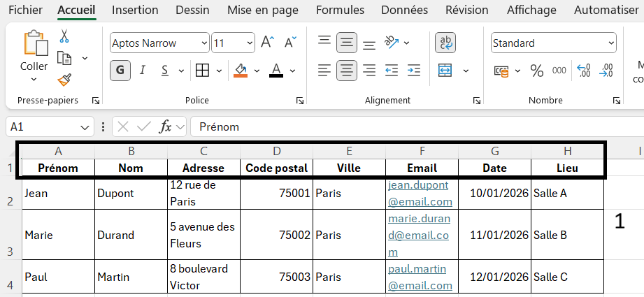Expand copy options dropdown arrow
644x297 pixels.
[85, 58]
